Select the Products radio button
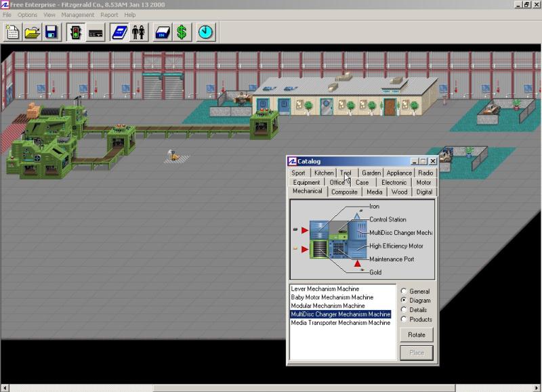The width and height of the screenshot is (542, 392). [x=404, y=319]
